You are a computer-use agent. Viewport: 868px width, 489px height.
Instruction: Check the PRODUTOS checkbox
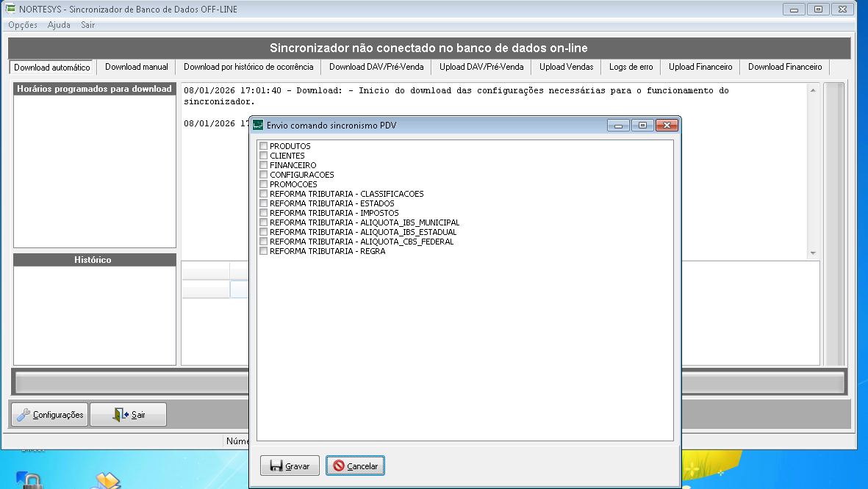point(264,146)
